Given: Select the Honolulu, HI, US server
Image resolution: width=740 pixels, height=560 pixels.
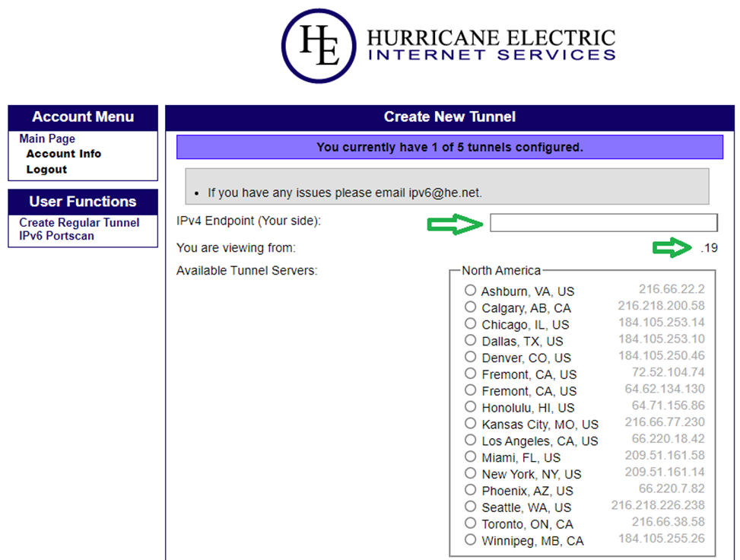Looking at the screenshot, I should click(x=470, y=406).
